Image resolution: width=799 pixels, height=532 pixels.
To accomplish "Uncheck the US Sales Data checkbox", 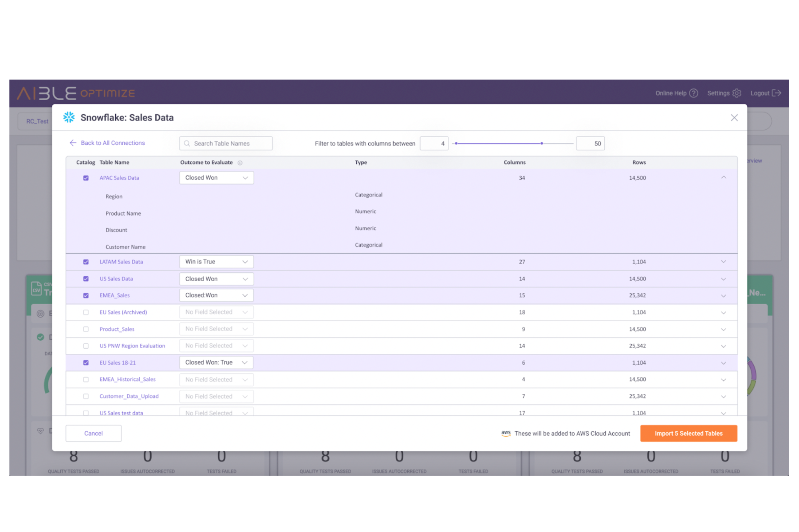I will 86,279.
